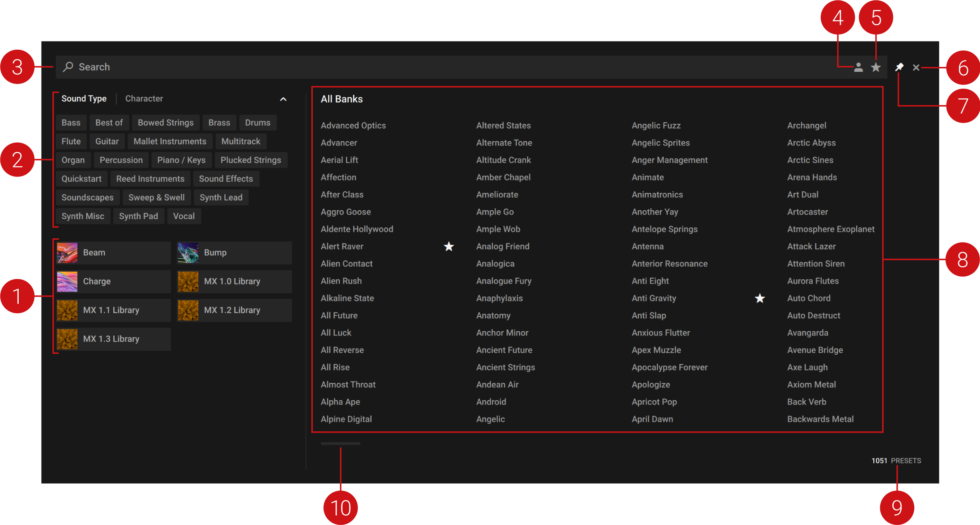The image size is (980, 525).
Task: Select the Bump bank thumbnail
Action: pyautogui.click(x=188, y=252)
